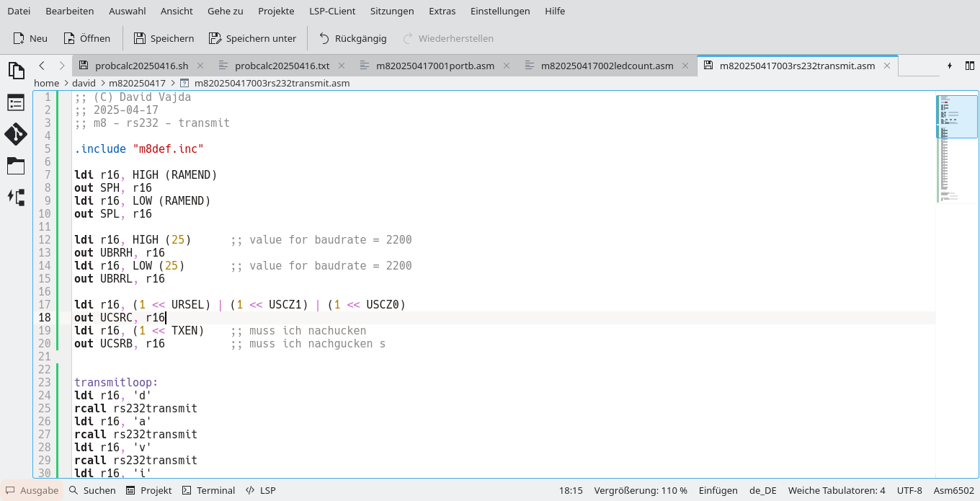Toggle Einfügen overwrite mode indicator
Image resolution: width=980 pixels, height=501 pixels.
point(718,490)
